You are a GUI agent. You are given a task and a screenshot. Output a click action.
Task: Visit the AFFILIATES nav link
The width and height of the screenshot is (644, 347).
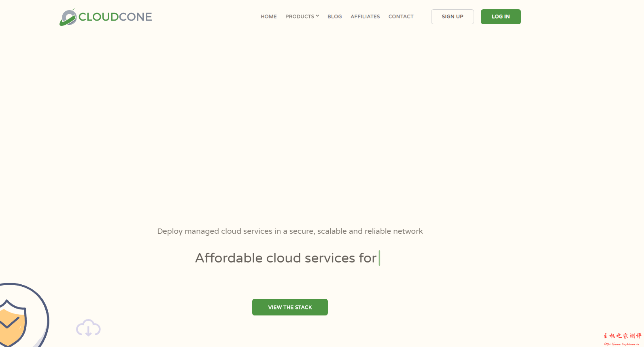pos(365,17)
